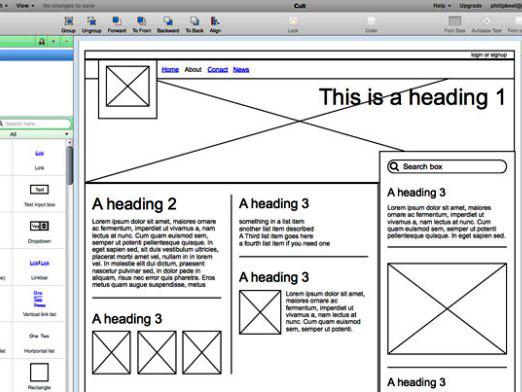Select the Linkbar element in the library
The width and height of the screenshot is (522, 392).
[39, 269]
